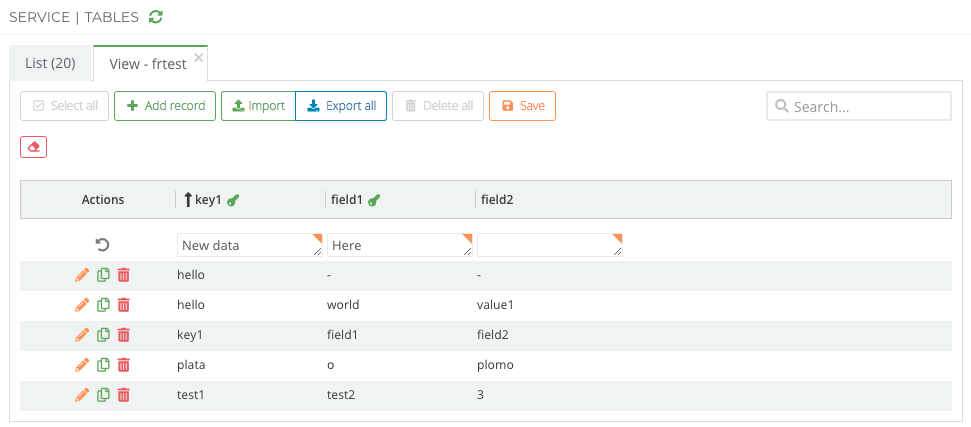
Task: Click the Import button
Action: (258, 106)
